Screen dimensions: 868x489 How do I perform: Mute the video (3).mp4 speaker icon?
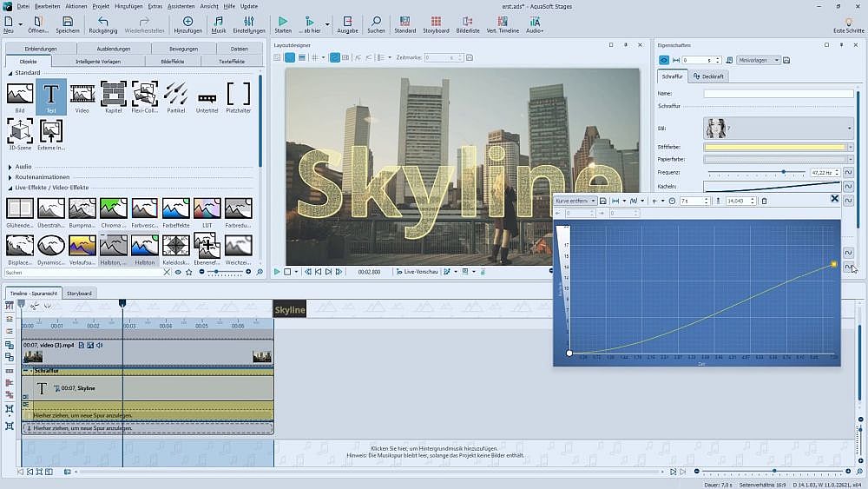[100, 345]
